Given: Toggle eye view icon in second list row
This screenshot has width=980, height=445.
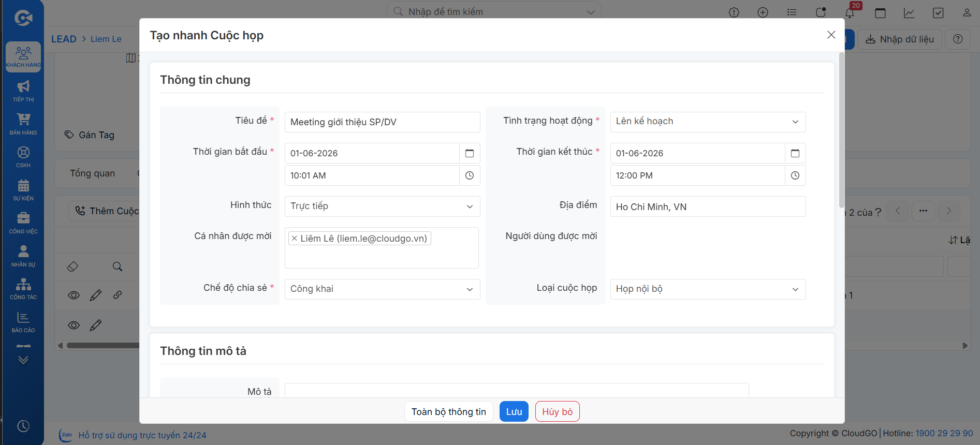Looking at the screenshot, I should click(74, 325).
